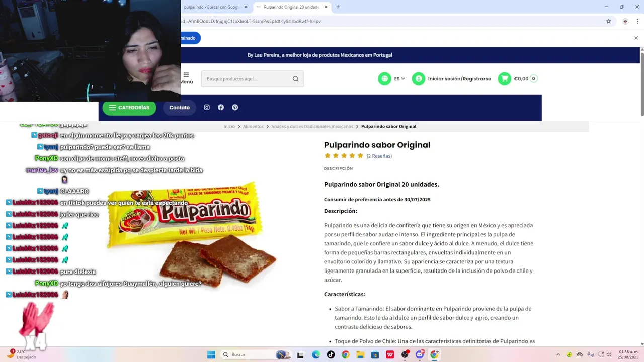The height and width of the screenshot is (362, 644).
Task: Click the cart total €0,00
Action: [x=521, y=79]
